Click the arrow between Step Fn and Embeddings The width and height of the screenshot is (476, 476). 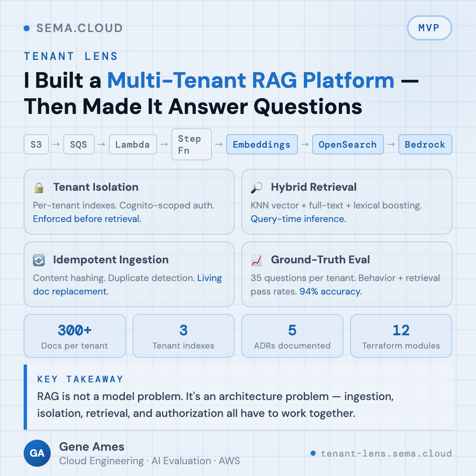pyautogui.click(x=219, y=144)
